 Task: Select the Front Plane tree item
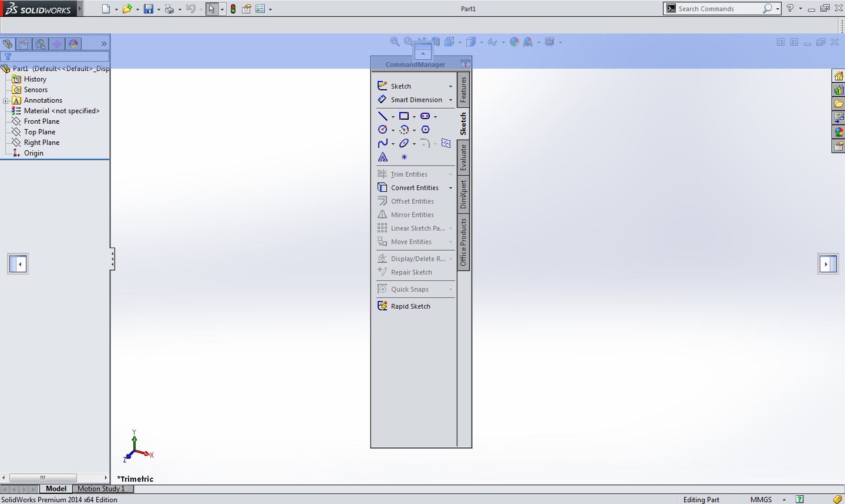[41, 121]
